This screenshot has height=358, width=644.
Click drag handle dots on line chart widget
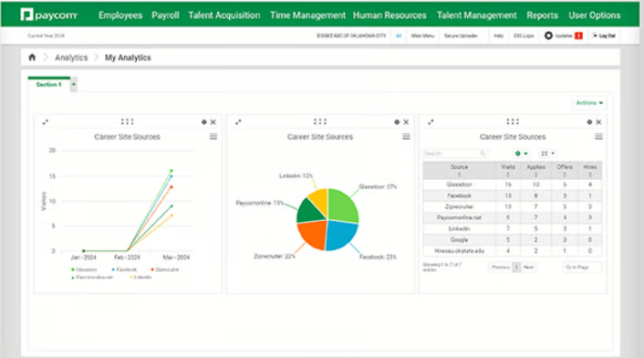tap(128, 121)
